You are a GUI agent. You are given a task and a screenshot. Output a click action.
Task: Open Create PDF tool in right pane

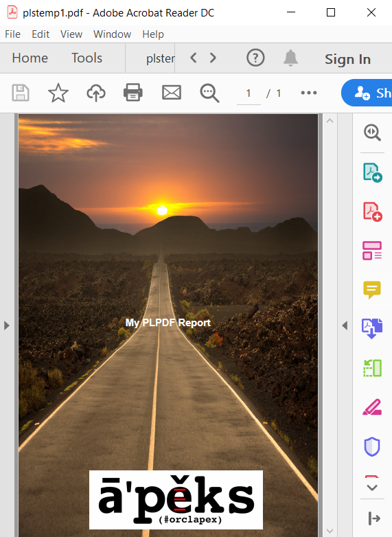(373, 212)
